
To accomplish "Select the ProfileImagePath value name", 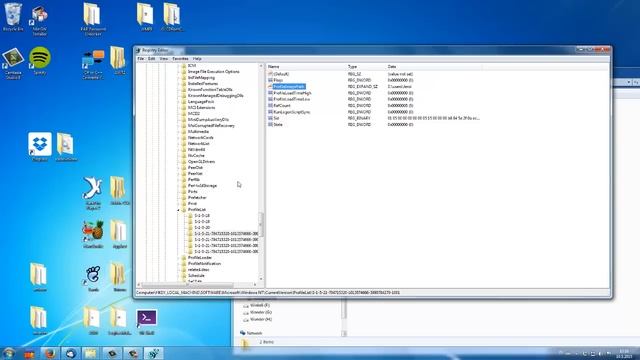I will [289, 87].
